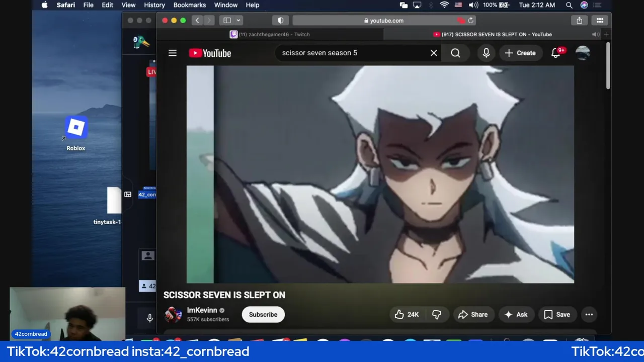Screen dimensions: 644x362
Task: Switch to the zachthegamer46 Twitch tab
Action: (270, 34)
